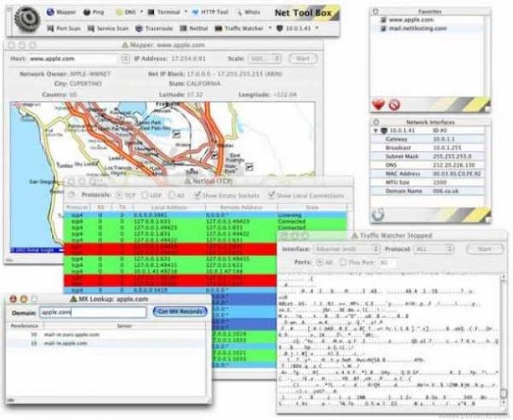The height and width of the screenshot is (420, 513).
Task: Start the Port Scan tool
Action: (64, 29)
